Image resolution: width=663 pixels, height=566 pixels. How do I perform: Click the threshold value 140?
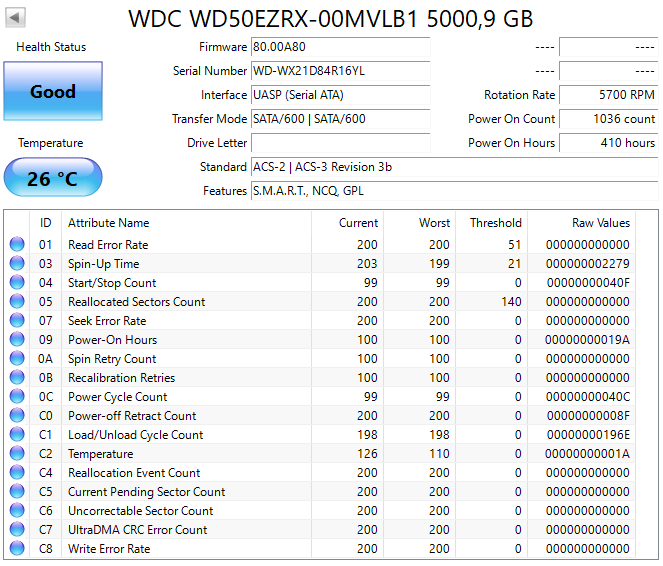click(511, 302)
